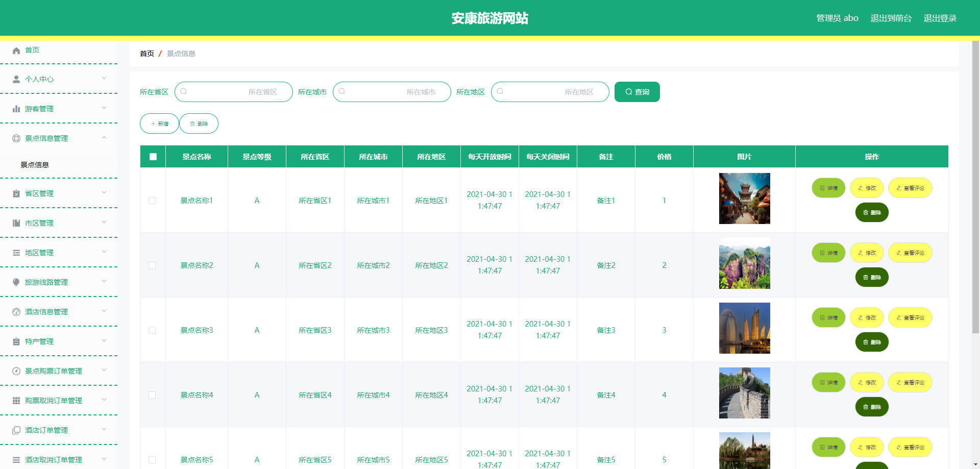Click the 酒店信息管理 sidebar icon
The height and width of the screenshot is (469, 980).
16,312
